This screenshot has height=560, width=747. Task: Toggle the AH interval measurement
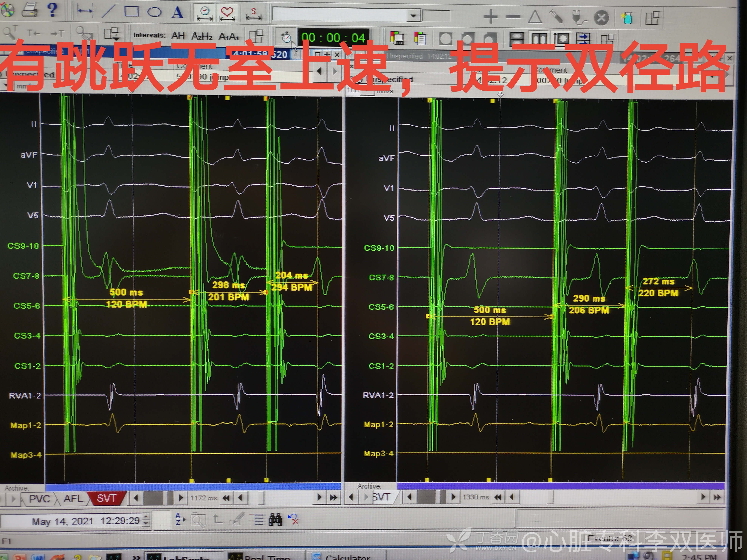(x=178, y=36)
